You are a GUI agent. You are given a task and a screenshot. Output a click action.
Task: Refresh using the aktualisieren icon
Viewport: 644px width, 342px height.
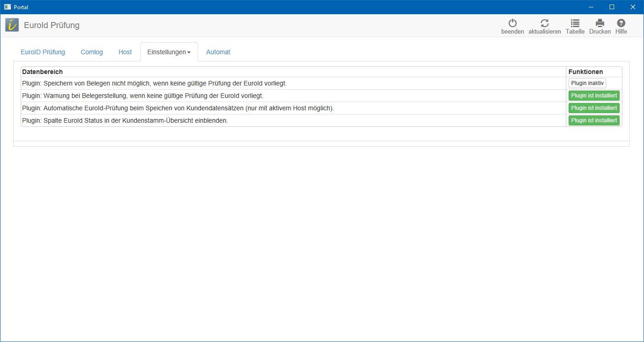tap(545, 23)
